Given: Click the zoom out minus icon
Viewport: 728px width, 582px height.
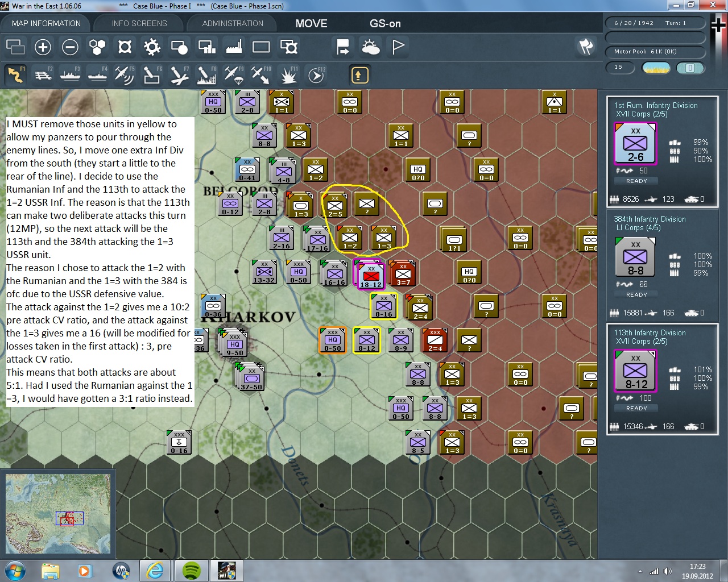Looking at the screenshot, I should [70, 47].
